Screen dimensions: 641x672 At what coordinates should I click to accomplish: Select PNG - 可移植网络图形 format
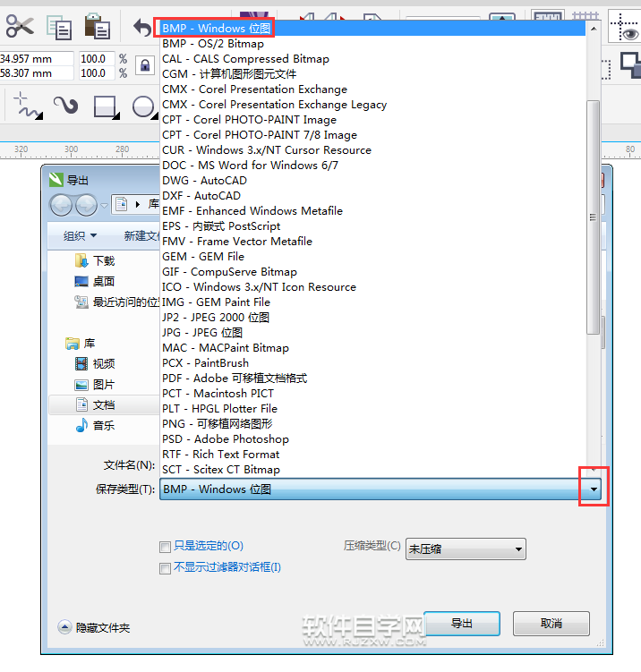372,424
